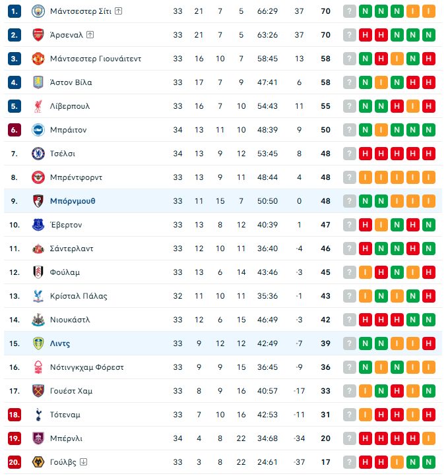Click the down-arrow icon beside Γούλβς
This screenshot has height=476, width=448.
(x=82, y=462)
